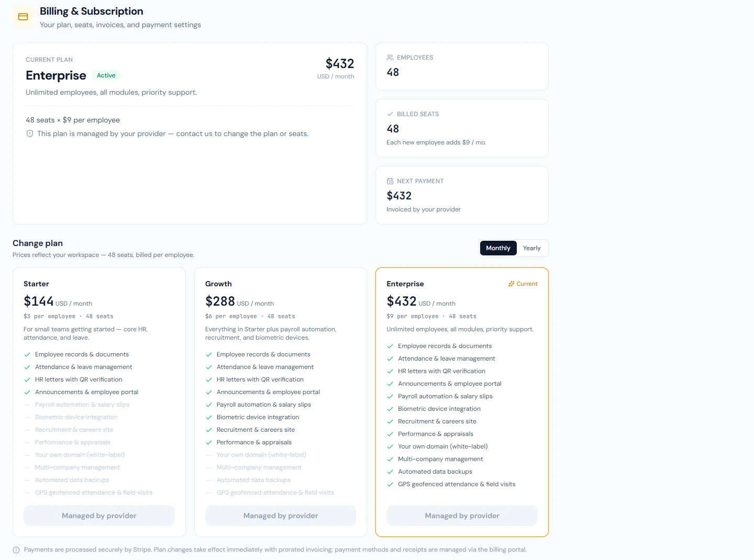Click the billing credit card icon
The width and height of the screenshot is (754, 560).
click(23, 17)
